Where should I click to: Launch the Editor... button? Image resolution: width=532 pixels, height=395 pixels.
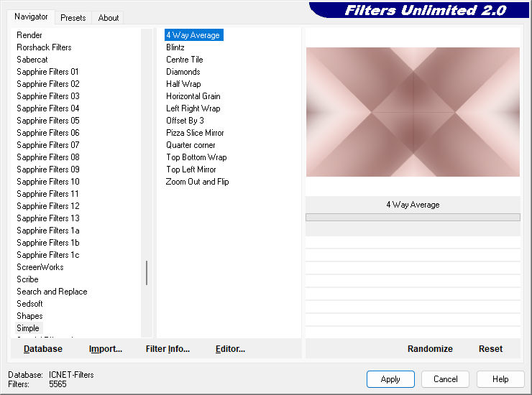pos(230,349)
